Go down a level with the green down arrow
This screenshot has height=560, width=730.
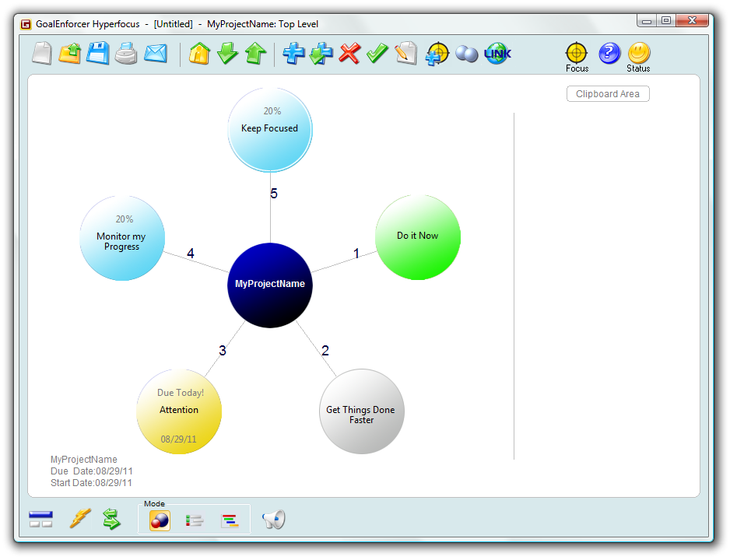tap(228, 54)
